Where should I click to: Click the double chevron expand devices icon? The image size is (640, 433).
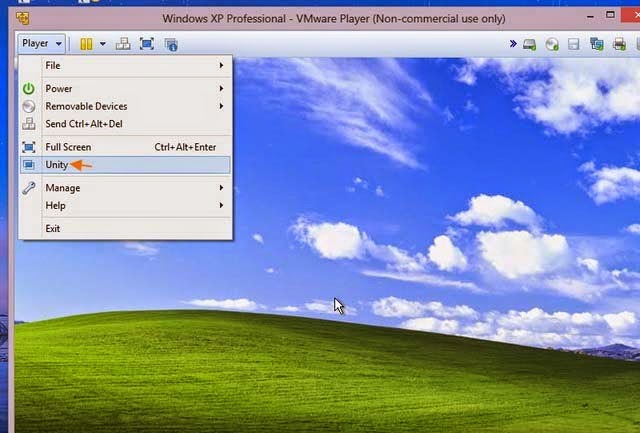[513, 43]
